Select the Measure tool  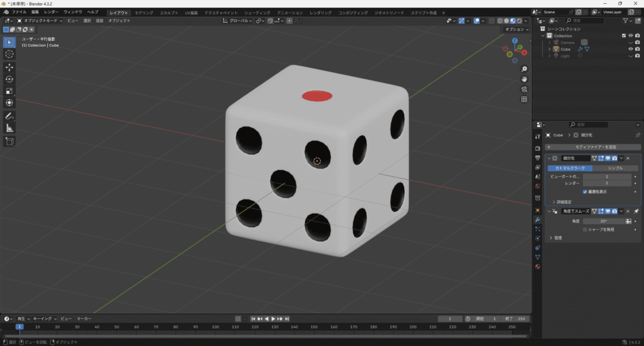[x=9, y=128]
